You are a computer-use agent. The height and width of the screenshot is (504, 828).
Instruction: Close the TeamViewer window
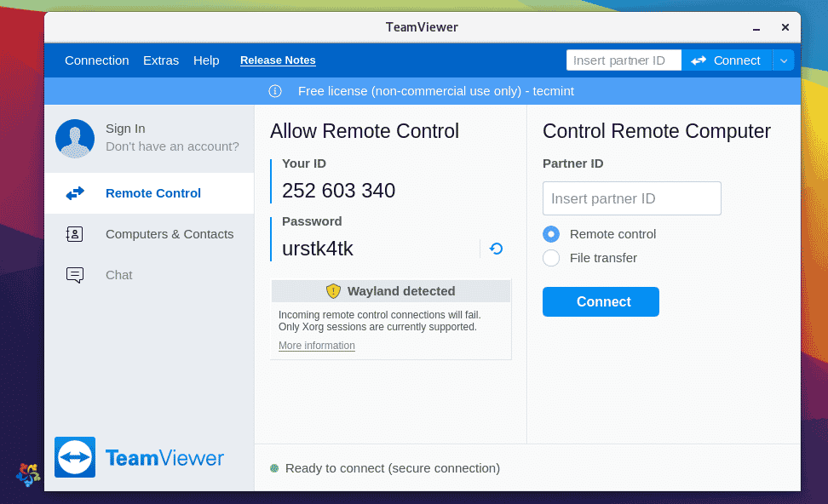[785, 27]
